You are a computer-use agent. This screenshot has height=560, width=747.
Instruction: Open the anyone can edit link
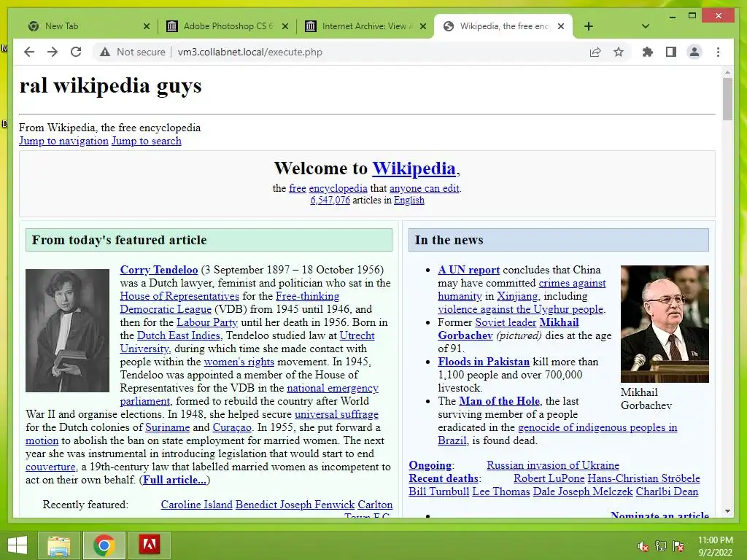click(425, 188)
